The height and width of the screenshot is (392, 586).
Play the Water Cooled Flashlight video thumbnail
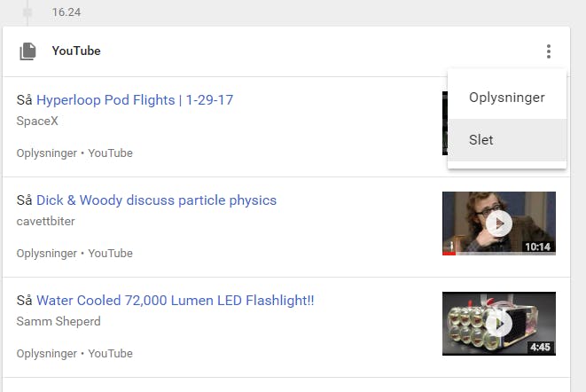click(x=499, y=324)
